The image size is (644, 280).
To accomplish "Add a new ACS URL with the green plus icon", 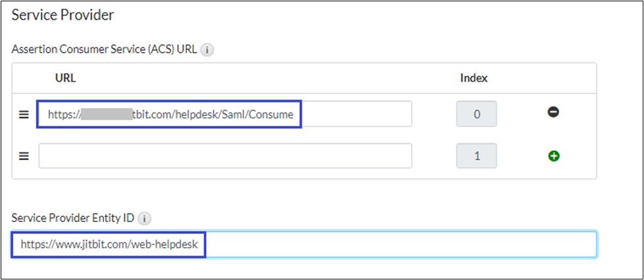I will tap(553, 156).
